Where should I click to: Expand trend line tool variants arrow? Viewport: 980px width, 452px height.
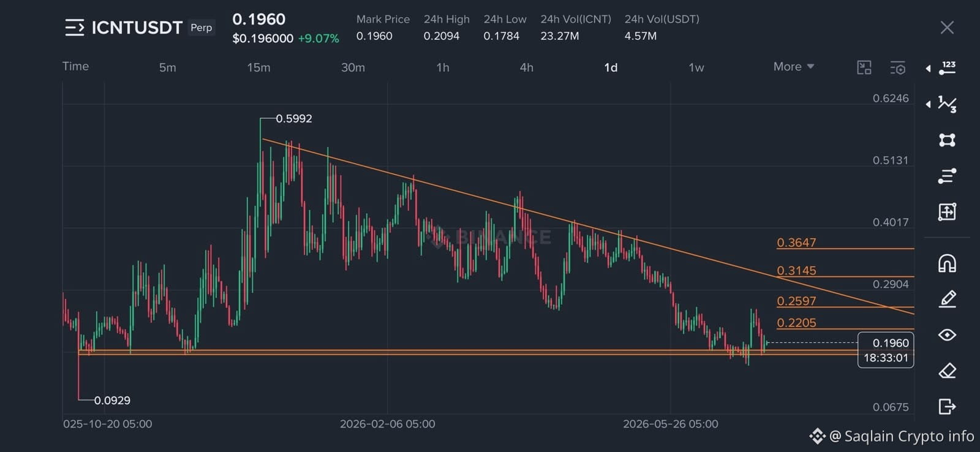(x=928, y=68)
